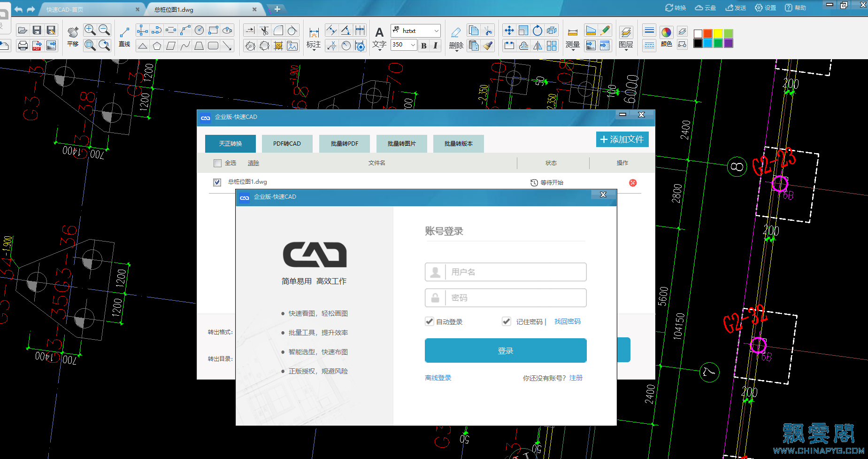Toggle the 记住密码 remember password checkbox
The image size is (868, 459).
(x=506, y=321)
